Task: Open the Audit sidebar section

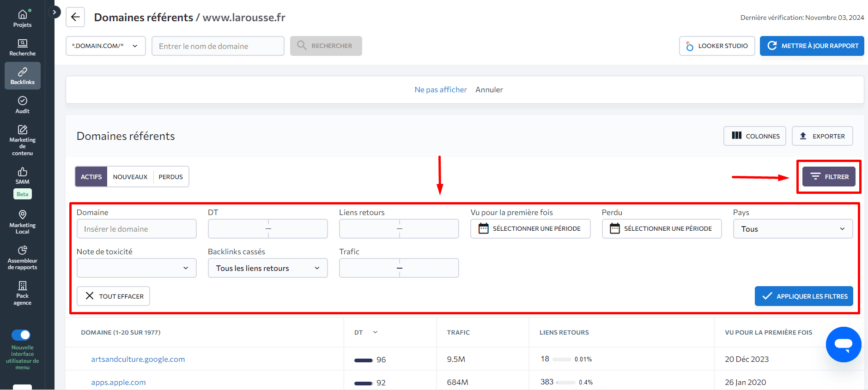Action: tap(22, 105)
